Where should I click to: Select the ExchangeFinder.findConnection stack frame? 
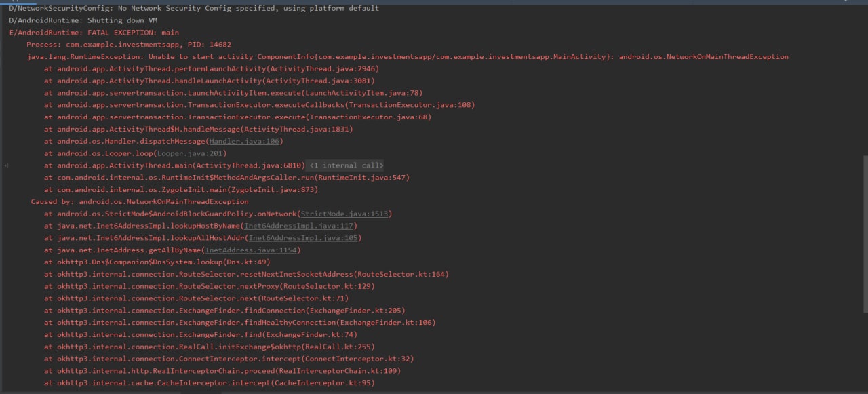click(224, 311)
